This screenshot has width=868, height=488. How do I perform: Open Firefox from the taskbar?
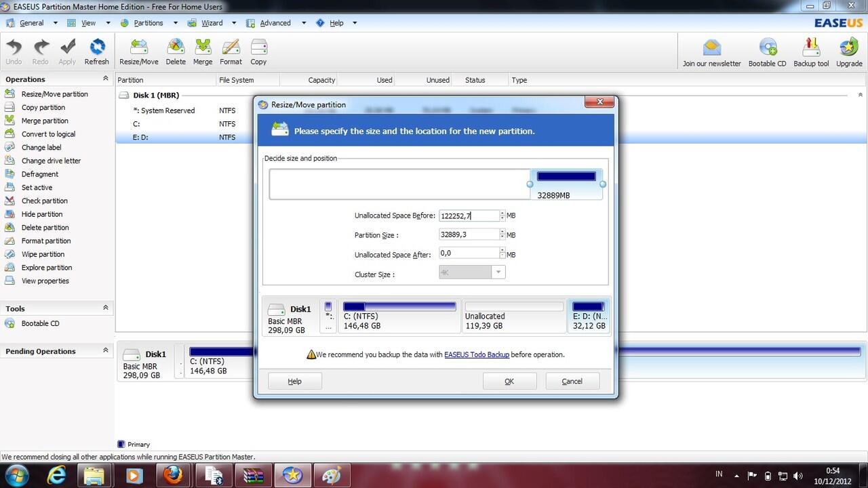coord(173,475)
